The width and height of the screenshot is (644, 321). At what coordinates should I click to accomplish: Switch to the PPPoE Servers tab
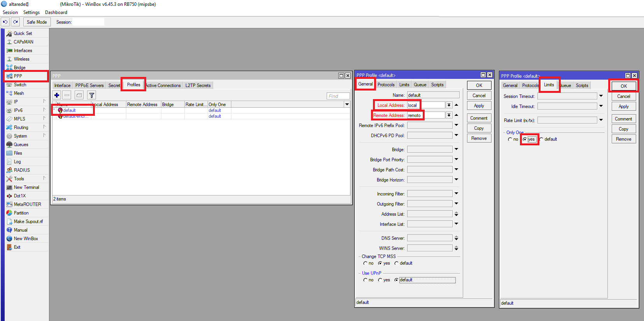[x=89, y=85]
